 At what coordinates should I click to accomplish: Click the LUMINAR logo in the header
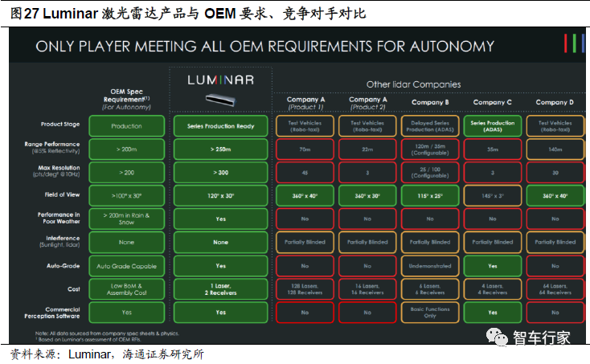point(220,80)
